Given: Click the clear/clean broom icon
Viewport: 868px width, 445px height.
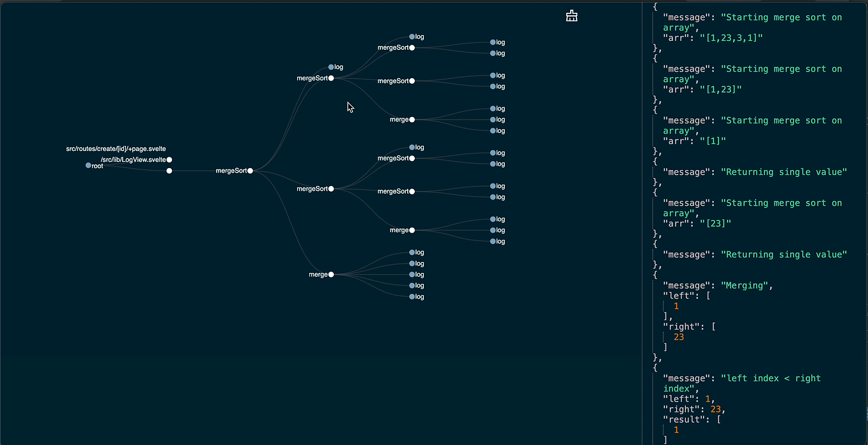Looking at the screenshot, I should 571,15.
